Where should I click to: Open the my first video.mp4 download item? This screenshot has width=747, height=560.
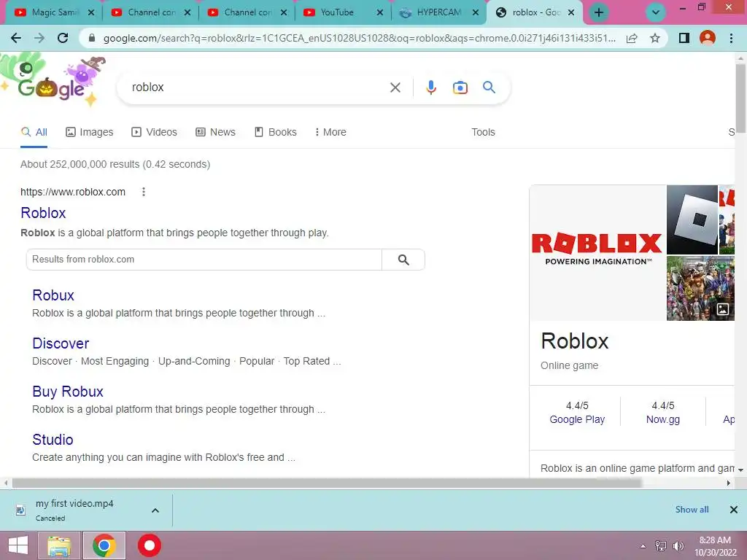74,510
